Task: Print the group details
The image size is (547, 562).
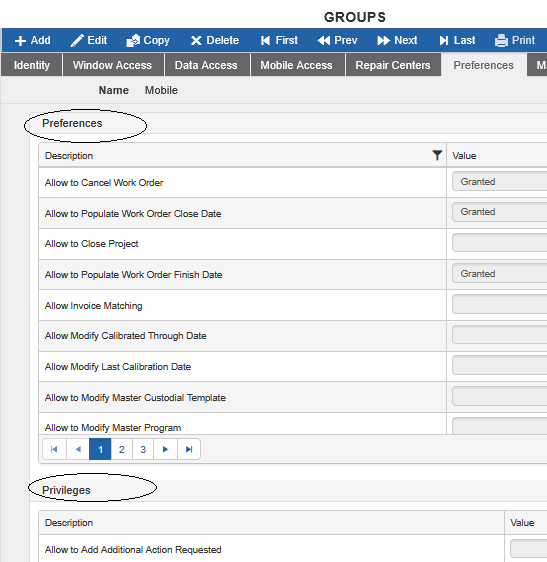Action: (515, 40)
